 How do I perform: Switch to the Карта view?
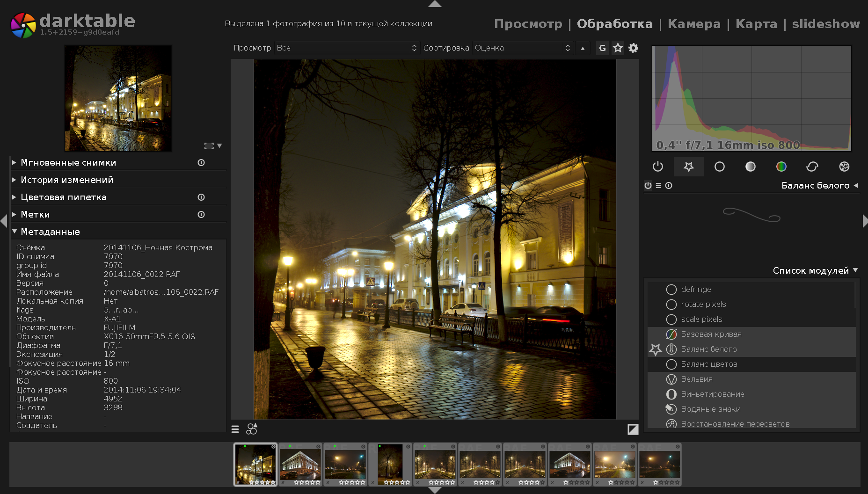point(756,24)
